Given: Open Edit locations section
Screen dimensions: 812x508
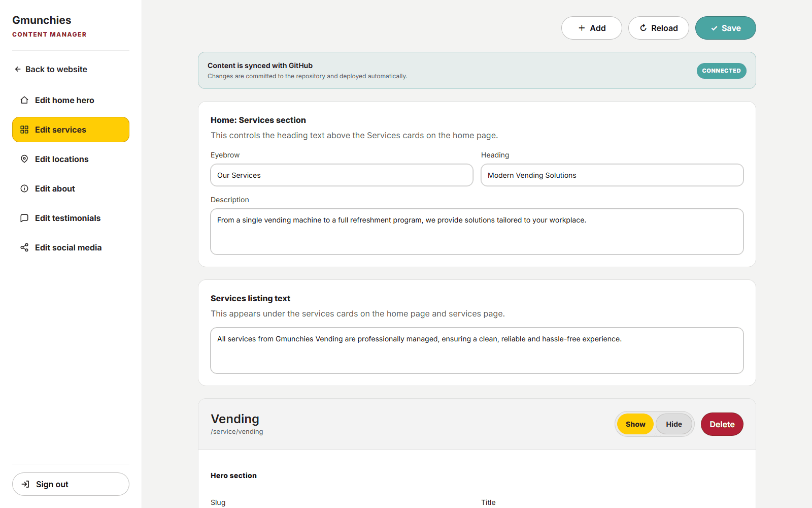Looking at the screenshot, I should pos(71,159).
